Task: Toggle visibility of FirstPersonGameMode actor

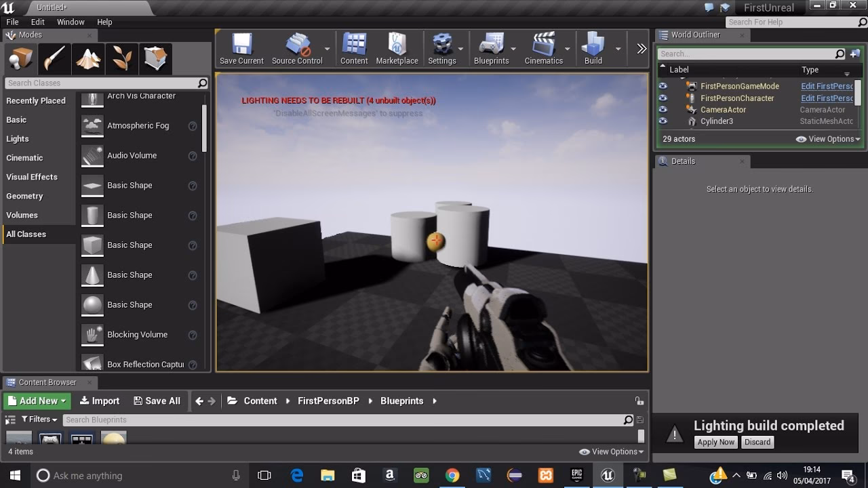Action: [x=663, y=86]
